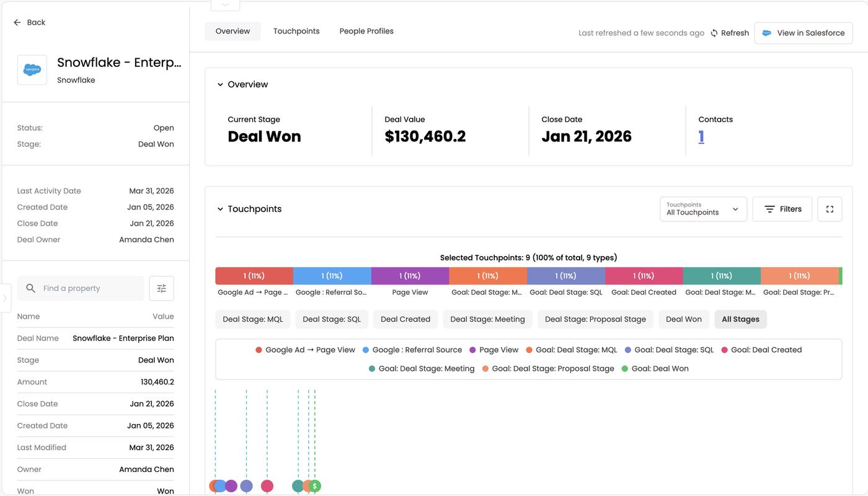This screenshot has width=868, height=496.
Task: Select the Deal Stage: Meeting filter
Action: click(x=487, y=319)
